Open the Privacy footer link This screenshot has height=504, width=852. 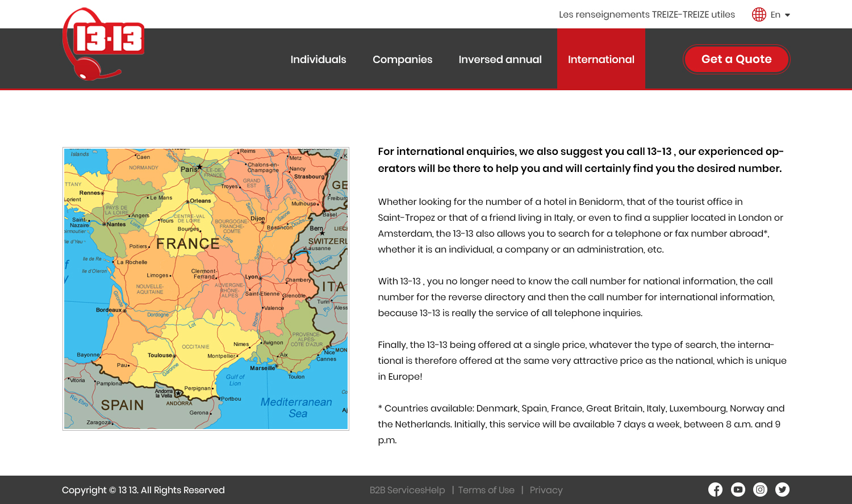546,490
